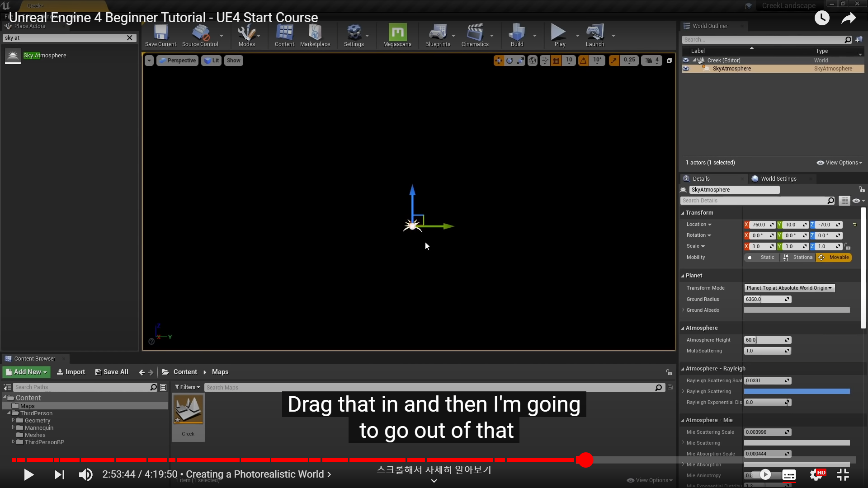Viewport: 868px width, 488px height.
Task: Switch to the World Settings tab
Action: click(x=778, y=179)
